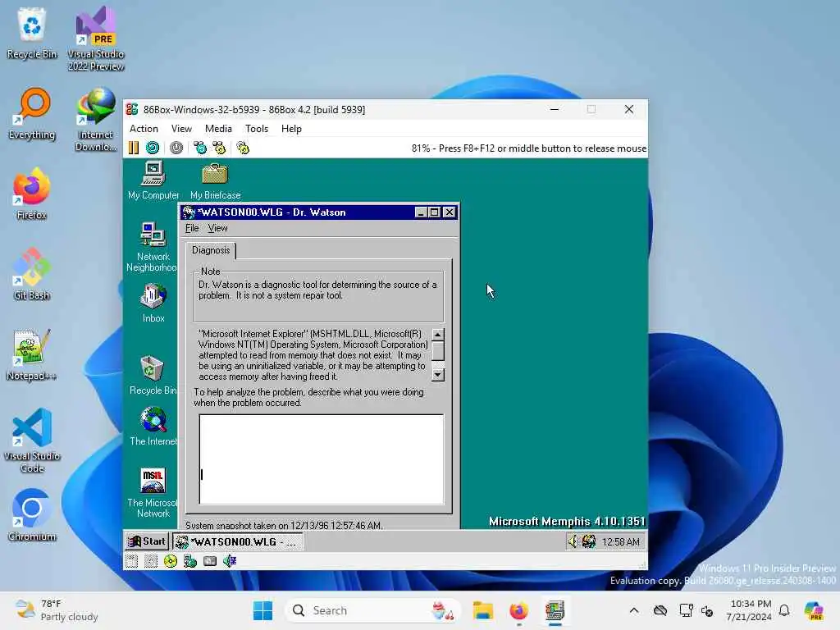
Task: Open My Computer icon in emulated desktop
Action: point(153,181)
